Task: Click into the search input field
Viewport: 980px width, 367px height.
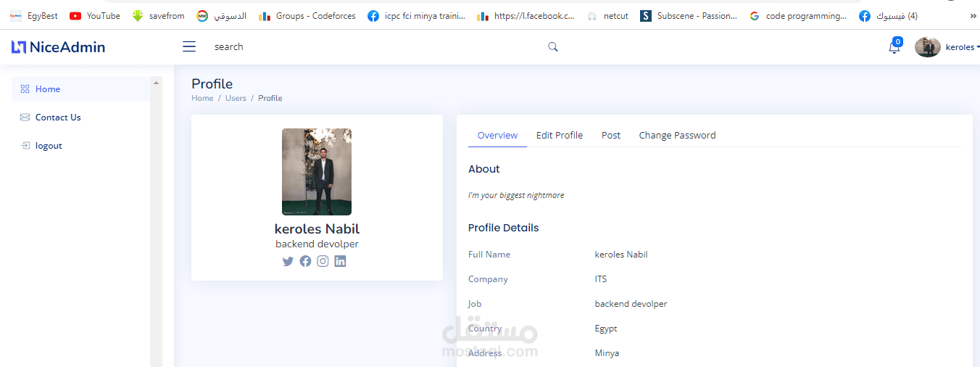Action: pos(362,47)
